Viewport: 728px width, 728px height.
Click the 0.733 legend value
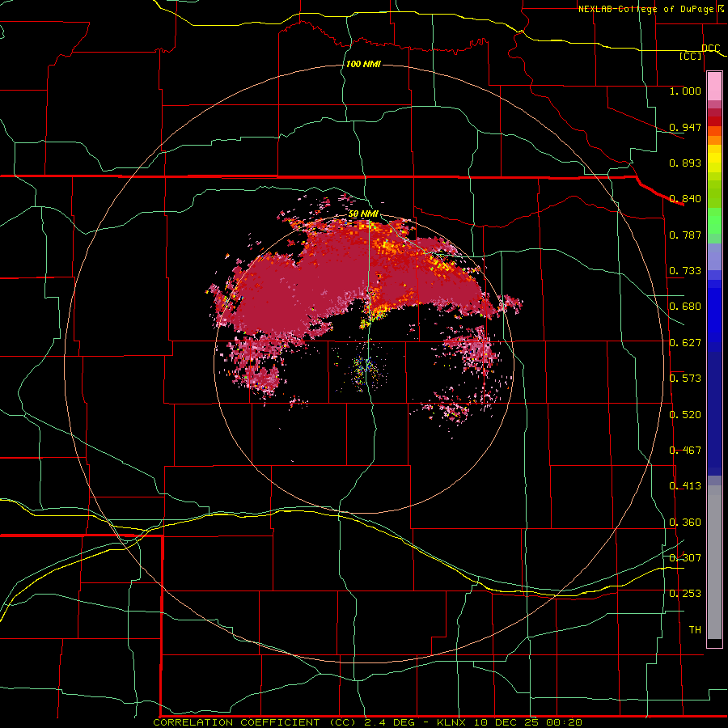coord(685,271)
